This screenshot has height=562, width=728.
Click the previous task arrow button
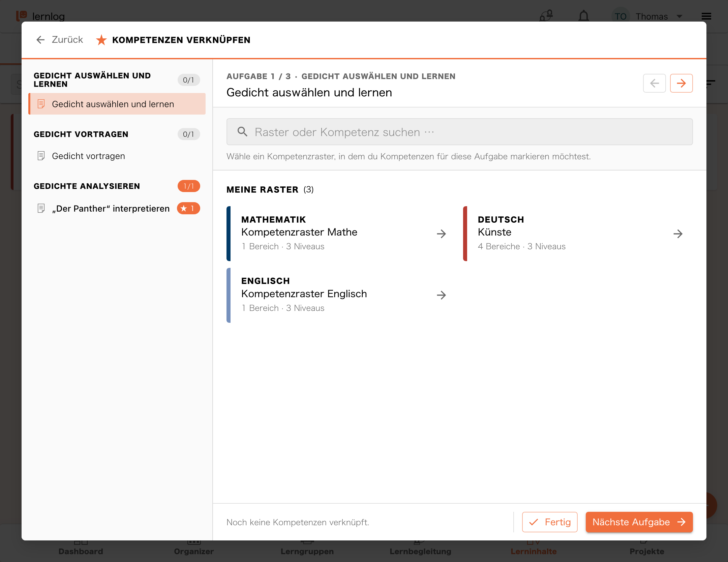654,83
